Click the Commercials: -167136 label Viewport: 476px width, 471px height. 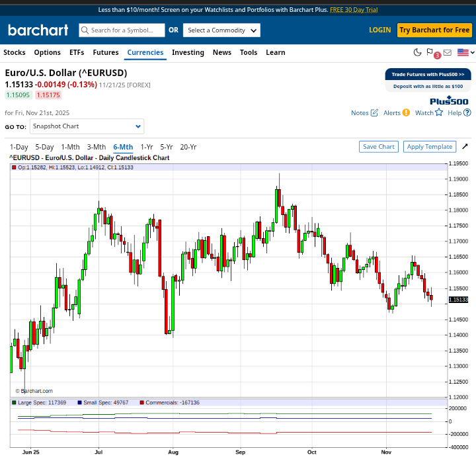(173, 403)
